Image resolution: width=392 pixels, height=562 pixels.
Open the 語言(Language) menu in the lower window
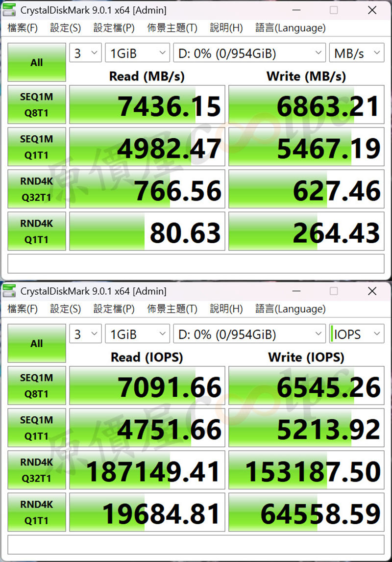(x=290, y=309)
